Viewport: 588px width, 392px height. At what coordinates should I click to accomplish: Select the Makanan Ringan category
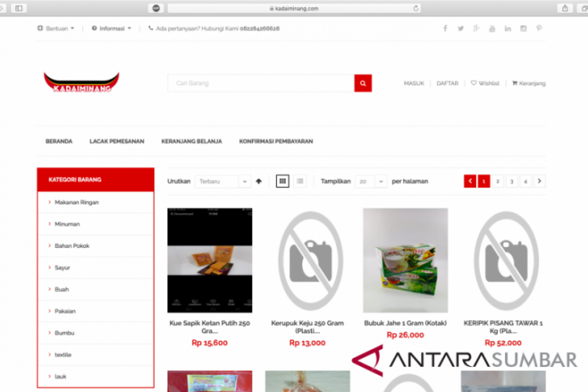[77, 202]
